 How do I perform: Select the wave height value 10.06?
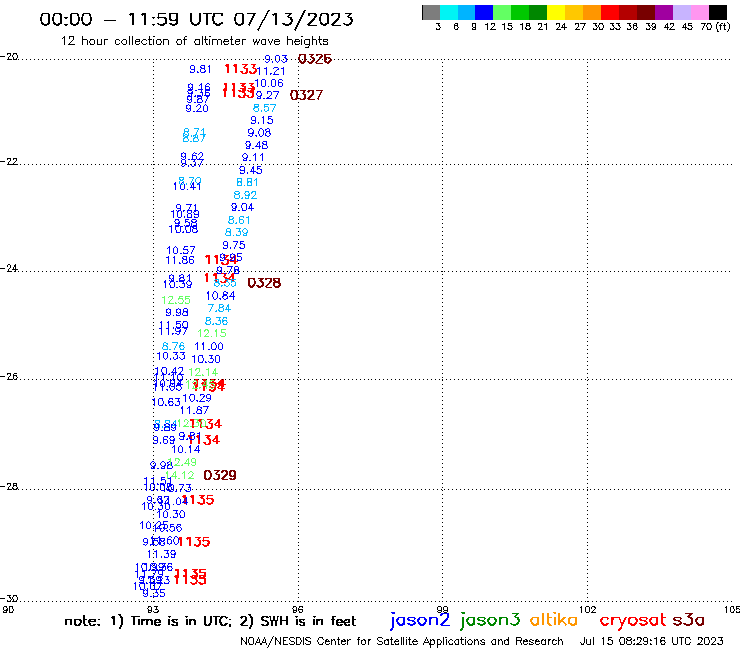pos(269,84)
